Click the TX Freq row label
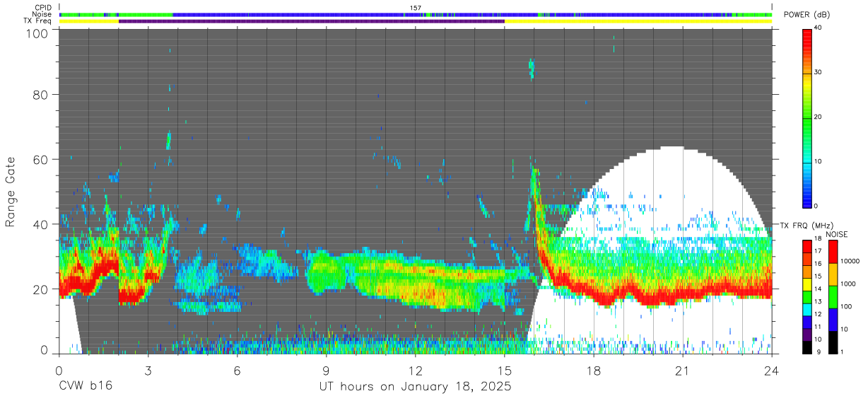This screenshot has width=868, height=401. tap(38, 21)
